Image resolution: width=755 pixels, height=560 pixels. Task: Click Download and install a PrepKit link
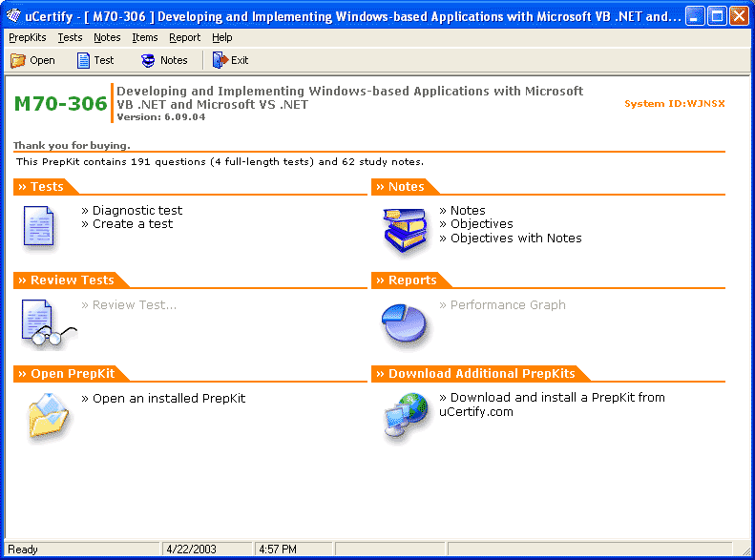(x=552, y=404)
